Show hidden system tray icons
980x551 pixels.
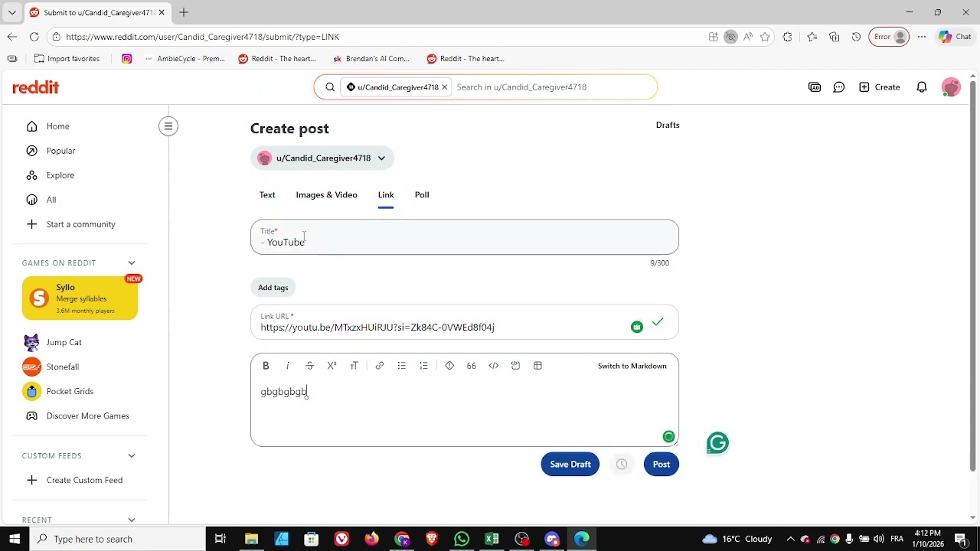(791, 539)
